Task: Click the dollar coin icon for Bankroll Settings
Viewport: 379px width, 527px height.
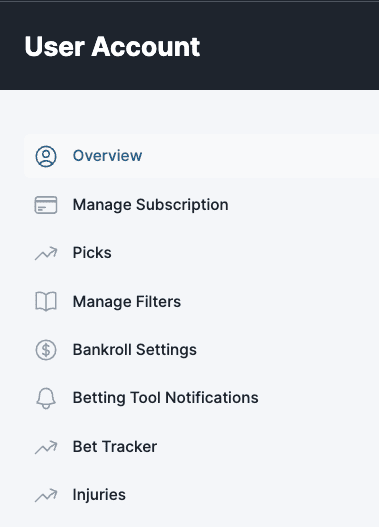Action: pos(46,350)
